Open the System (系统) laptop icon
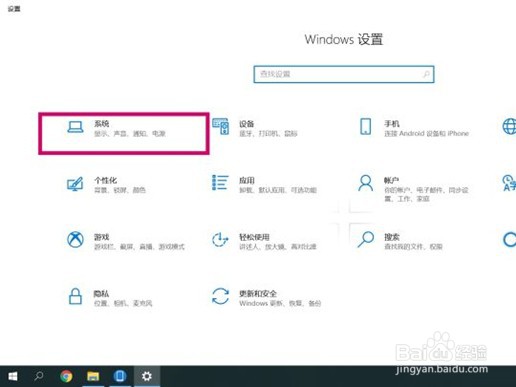The width and height of the screenshot is (516, 387). (x=75, y=127)
